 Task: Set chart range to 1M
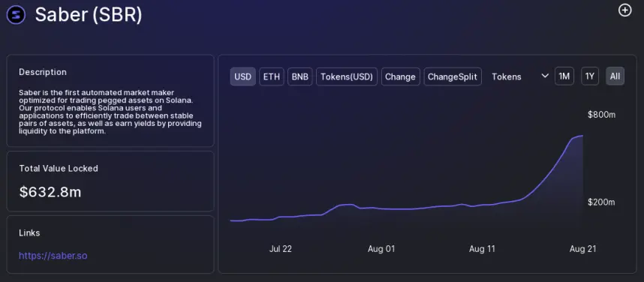pos(564,76)
